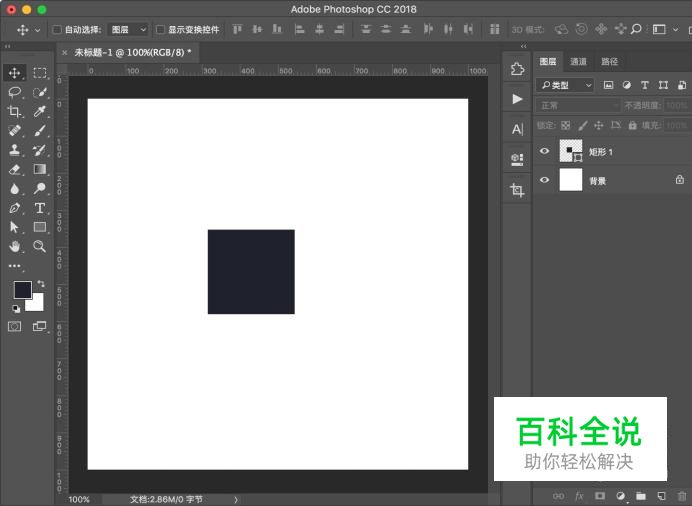The width and height of the screenshot is (692, 506).
Task: Click the foreground color swatch
Action: point(22,290)
